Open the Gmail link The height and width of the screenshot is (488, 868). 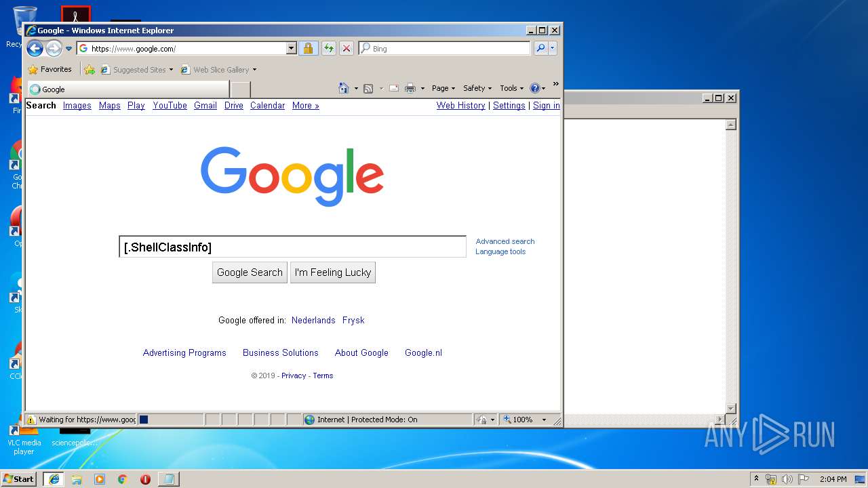point(205,105)
